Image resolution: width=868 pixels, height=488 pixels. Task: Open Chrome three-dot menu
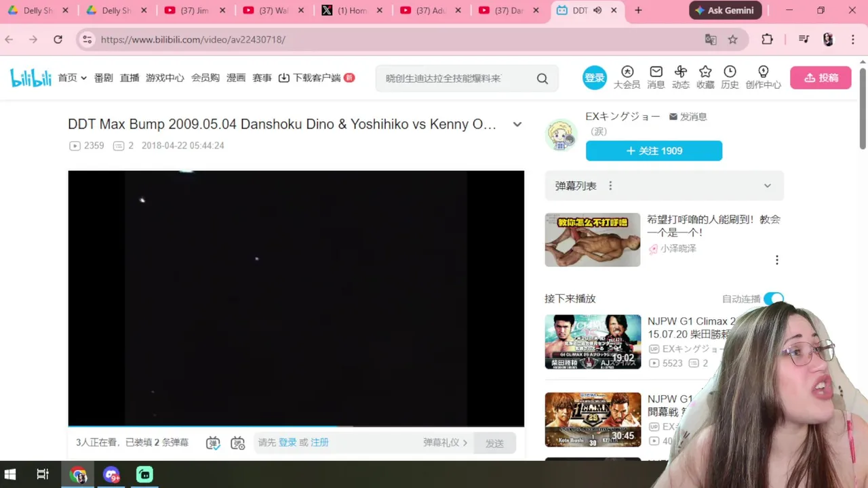pyautogui.click(x=852, y=39)
